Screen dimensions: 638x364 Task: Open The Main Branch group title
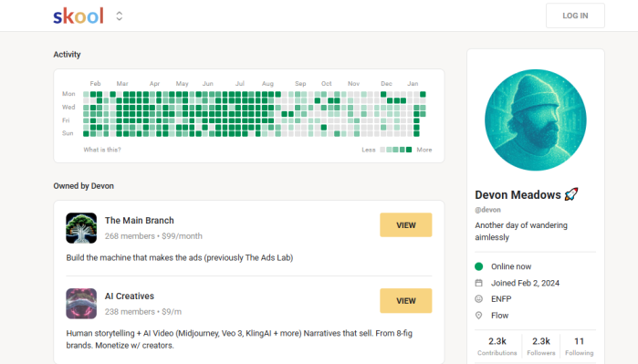click(x=139, y=221)
